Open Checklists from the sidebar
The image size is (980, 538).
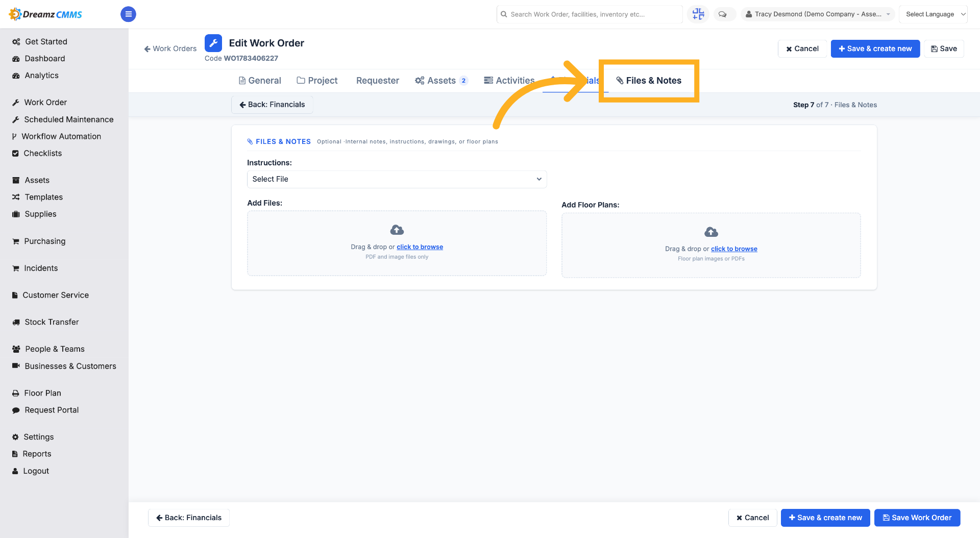(x=37, y=153)
